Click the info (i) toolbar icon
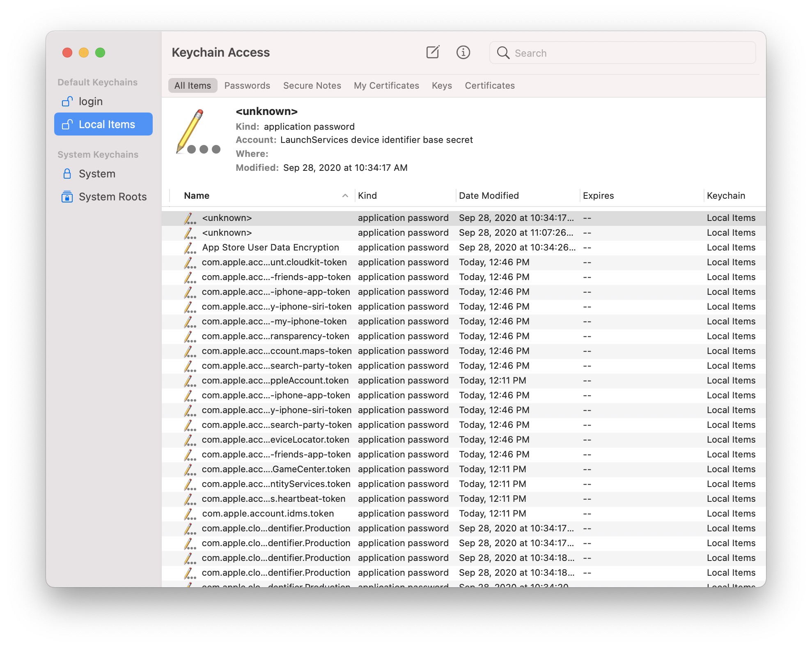This screenshot has height=648, width=812. (x=463, y=53)
